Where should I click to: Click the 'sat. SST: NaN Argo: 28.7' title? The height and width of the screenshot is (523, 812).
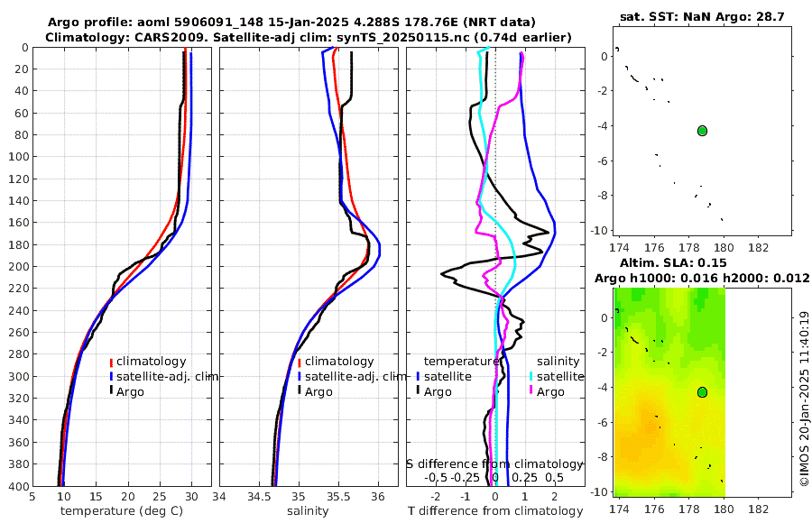pyautogui.click(x=702, y=16)
